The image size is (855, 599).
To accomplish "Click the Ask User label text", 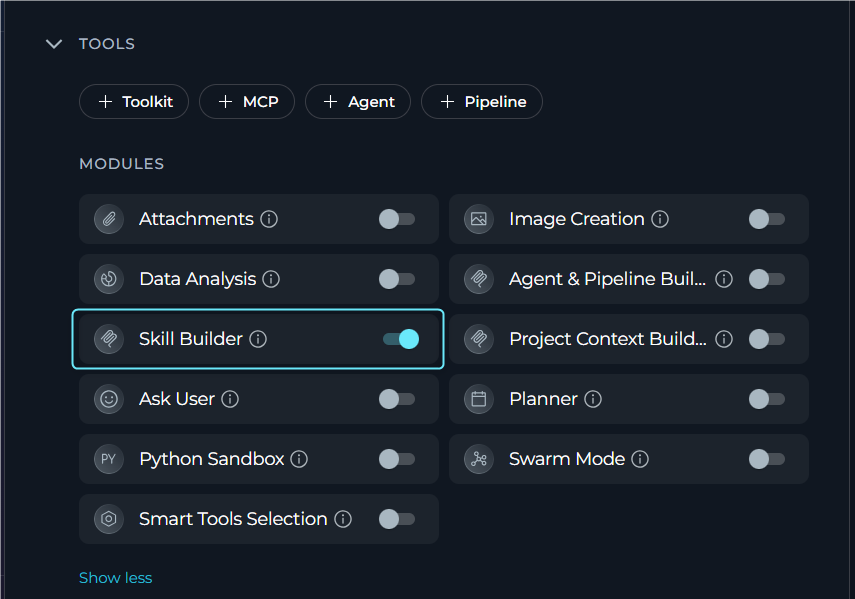I will click(x=177, y=399).
